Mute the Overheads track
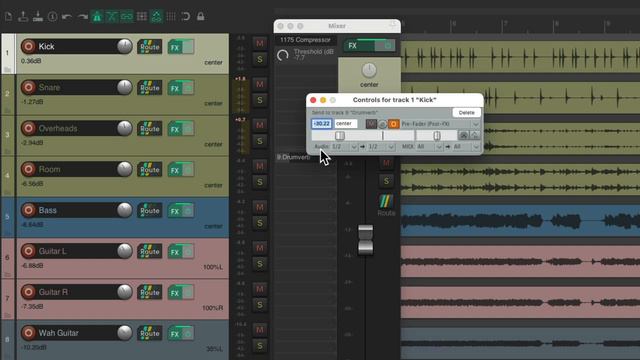 tap(260, 125)
